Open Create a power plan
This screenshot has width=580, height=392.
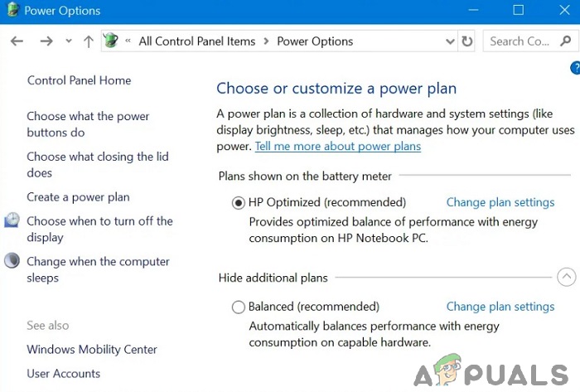(78, 197)
